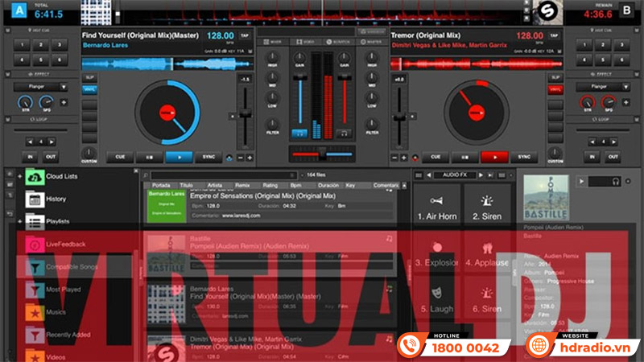Click the song search field in the browser
Viewport: 644px width, 362px height.
pos(224,175)
